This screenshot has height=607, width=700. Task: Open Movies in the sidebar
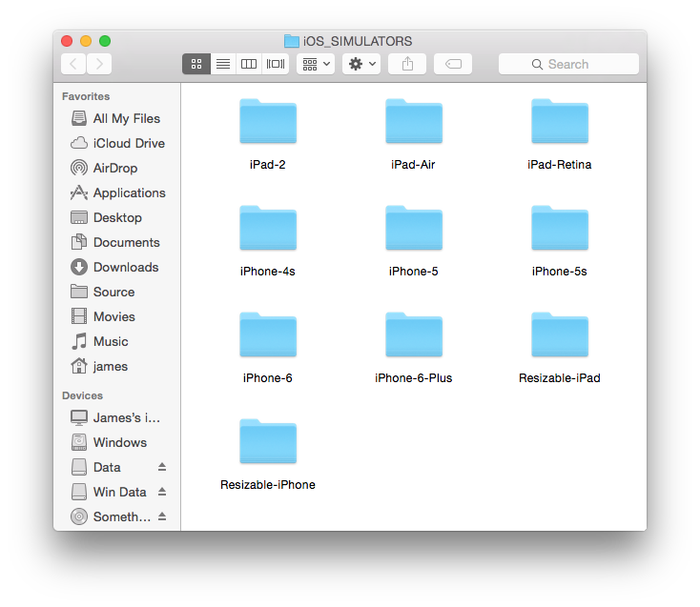point(117,316)
